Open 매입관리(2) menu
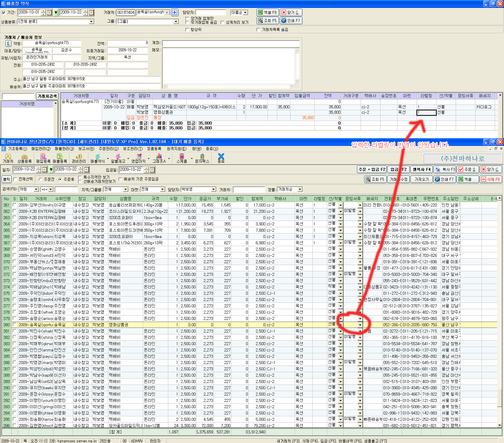This screenshot has width=504, height=443. (x=41, y=149)
